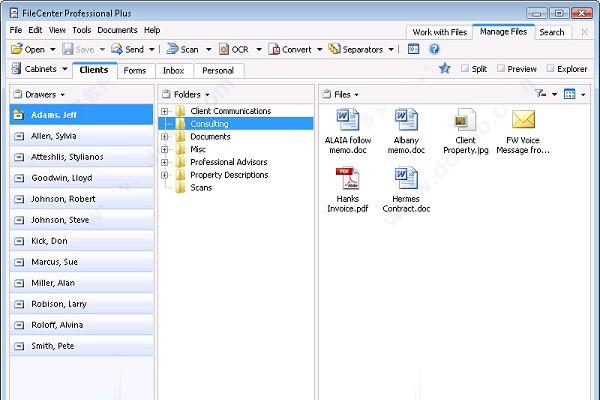The width and height of the screenshot is (600, 400).
Task: Click the Send envelope icon
Action: 117,49
